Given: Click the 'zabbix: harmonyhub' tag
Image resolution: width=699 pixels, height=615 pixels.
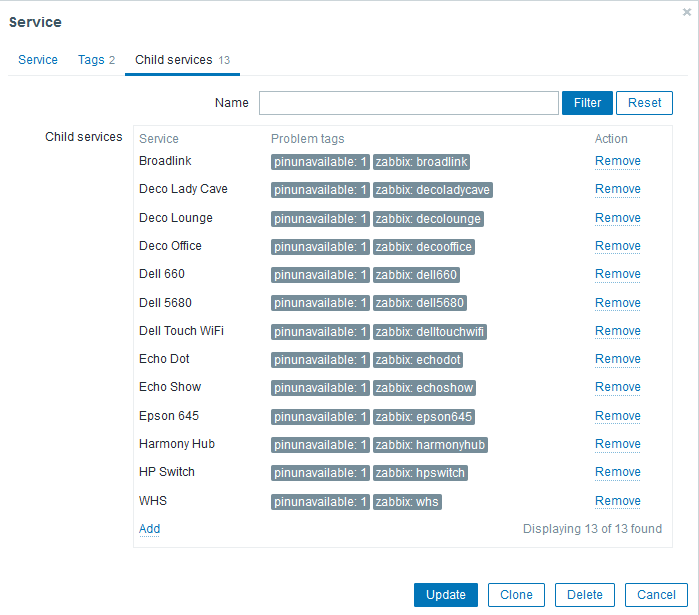Looking at the screenshot, I should pos(430,445).
